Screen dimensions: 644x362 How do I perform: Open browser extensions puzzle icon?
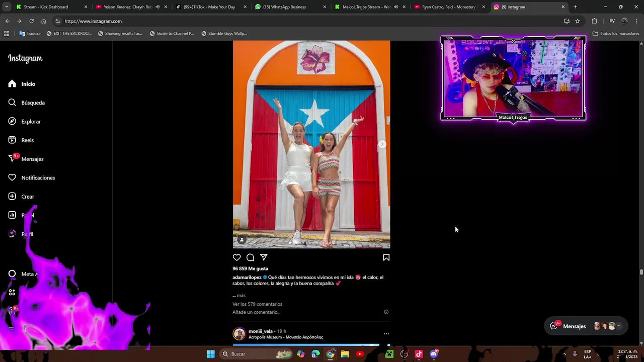[595, 21]
